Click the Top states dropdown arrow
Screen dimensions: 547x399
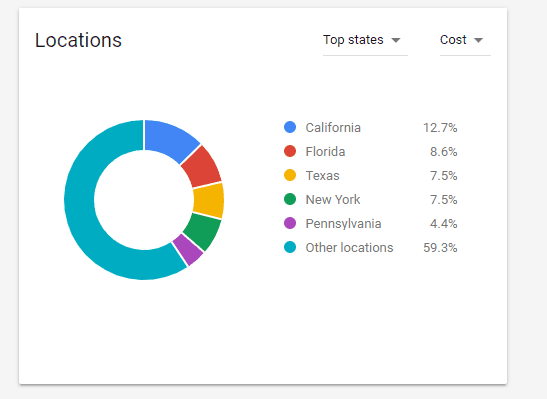396,40
